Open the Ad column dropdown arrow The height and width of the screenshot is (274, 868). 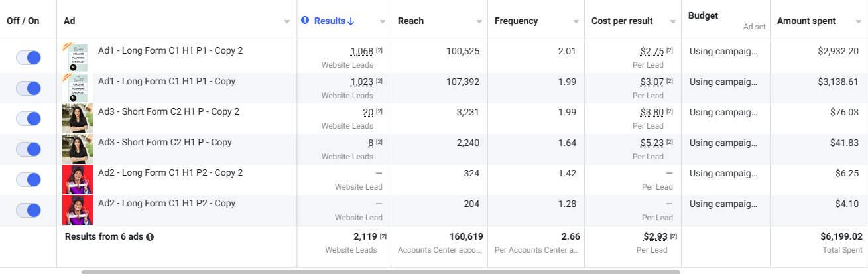(x=287, y=22)
